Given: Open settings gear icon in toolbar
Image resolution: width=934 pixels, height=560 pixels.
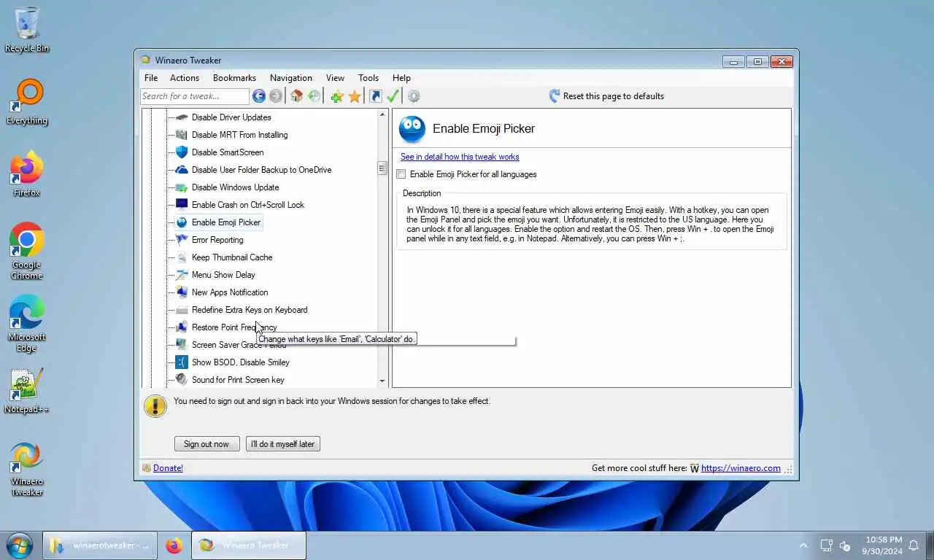Looking at the screenshot, I should point(414,96).
